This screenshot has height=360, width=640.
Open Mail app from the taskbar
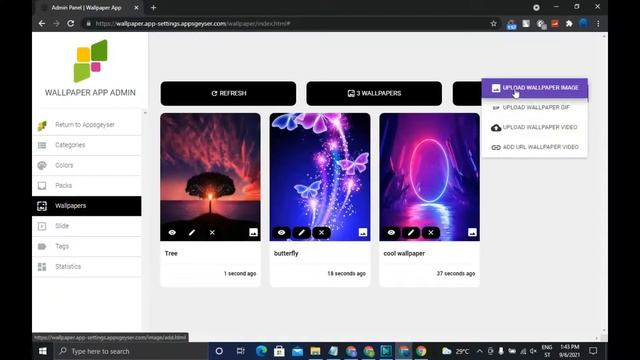298,351
